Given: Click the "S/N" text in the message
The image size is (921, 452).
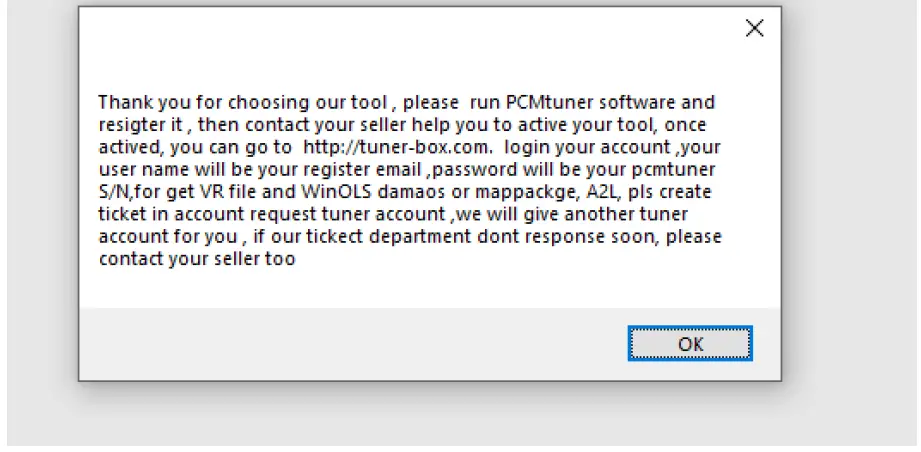Looking at the screenshot, I should [x=115, y=191].
